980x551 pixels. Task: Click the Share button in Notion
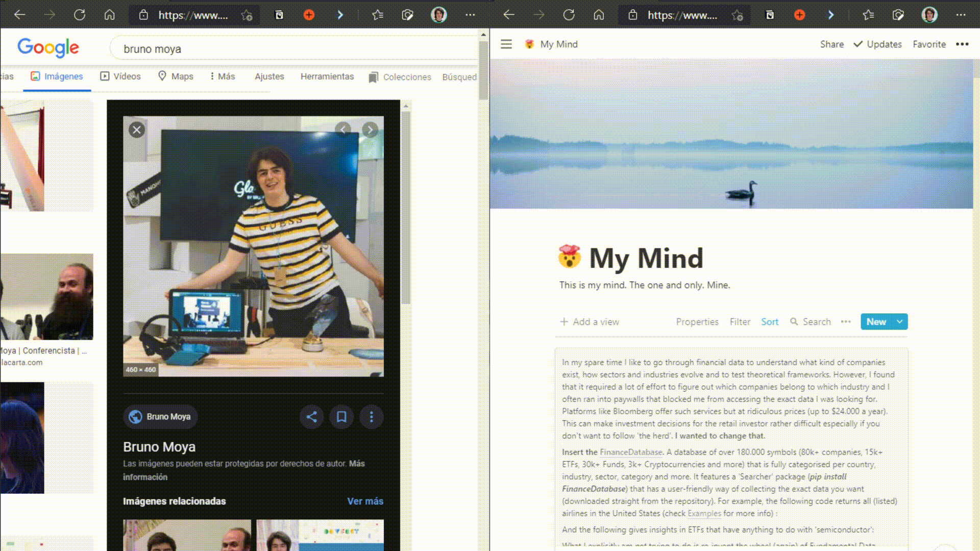tap(831, 44)
